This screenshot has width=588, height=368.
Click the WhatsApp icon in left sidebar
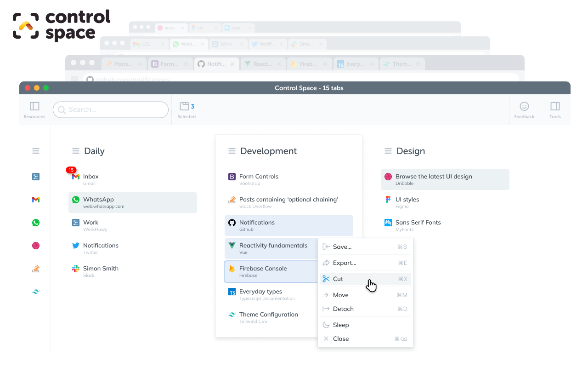tap(36, 223)
